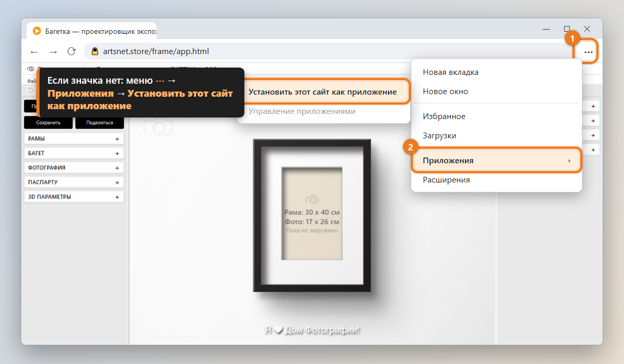Click the padlock site info icon
This screenshot has width=624, height=364.
click(95, 51)
